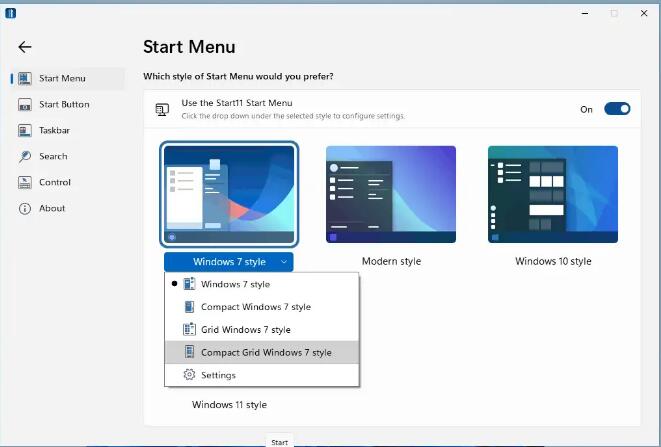Viewport: 661px width, 447px height.
Task: Click the selected bullet next to Windows 7 style
Action: tap(174, 284)
